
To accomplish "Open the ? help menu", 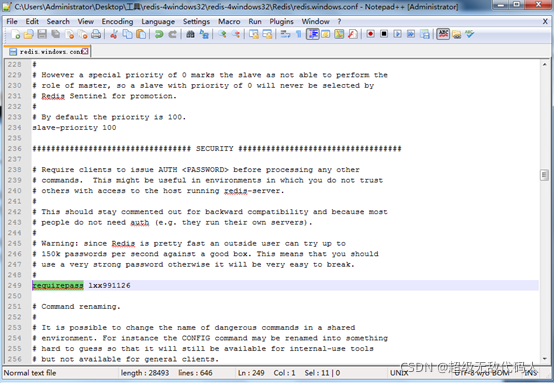I will (x=339, y=22).
